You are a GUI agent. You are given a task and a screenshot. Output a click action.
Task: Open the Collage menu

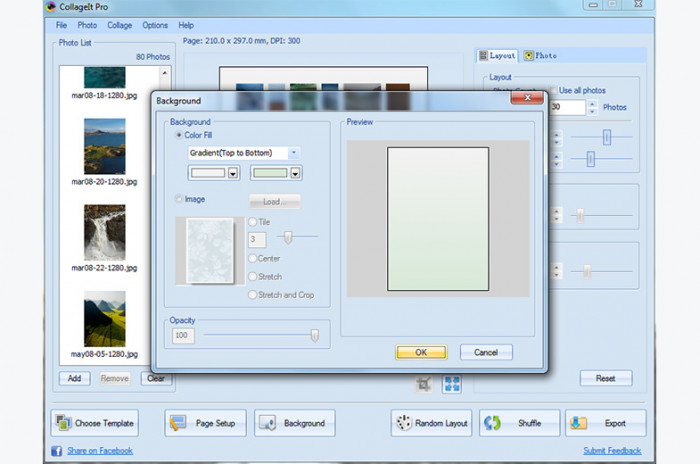point(120,25)
